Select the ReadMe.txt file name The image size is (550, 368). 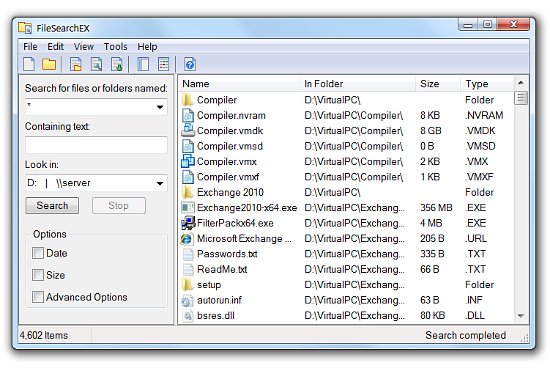click(x=222, y=269)
